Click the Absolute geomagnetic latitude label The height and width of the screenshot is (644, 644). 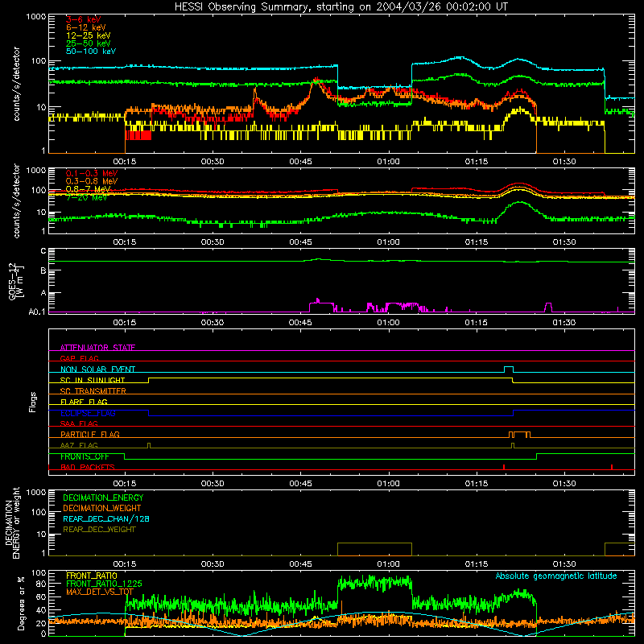[556, 576]
